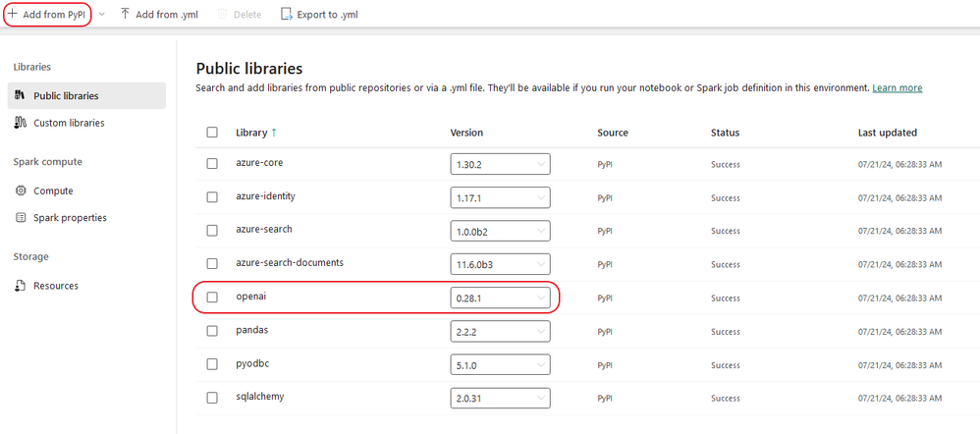
Task: Click the Public libraries sidebar icon
Action: click(x=21, y=96)
